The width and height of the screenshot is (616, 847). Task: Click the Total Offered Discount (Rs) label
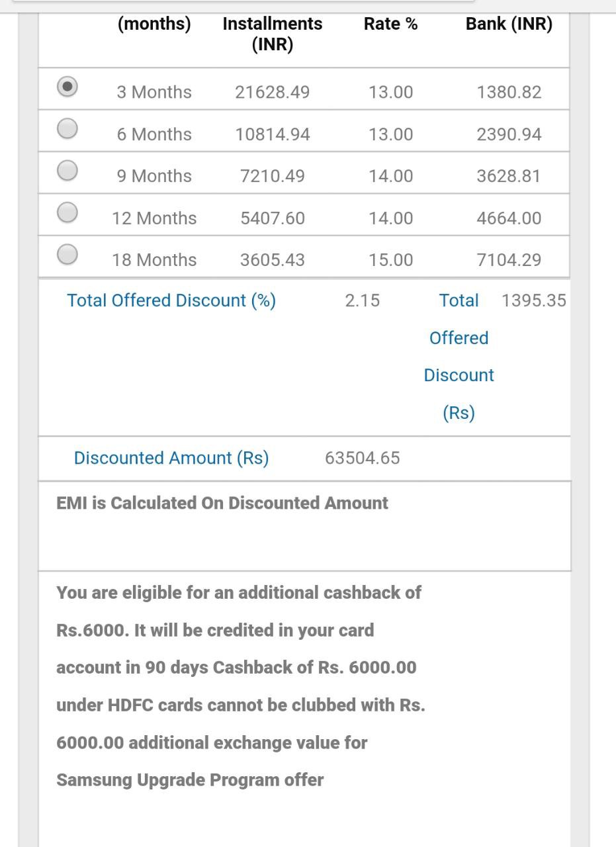459,357
